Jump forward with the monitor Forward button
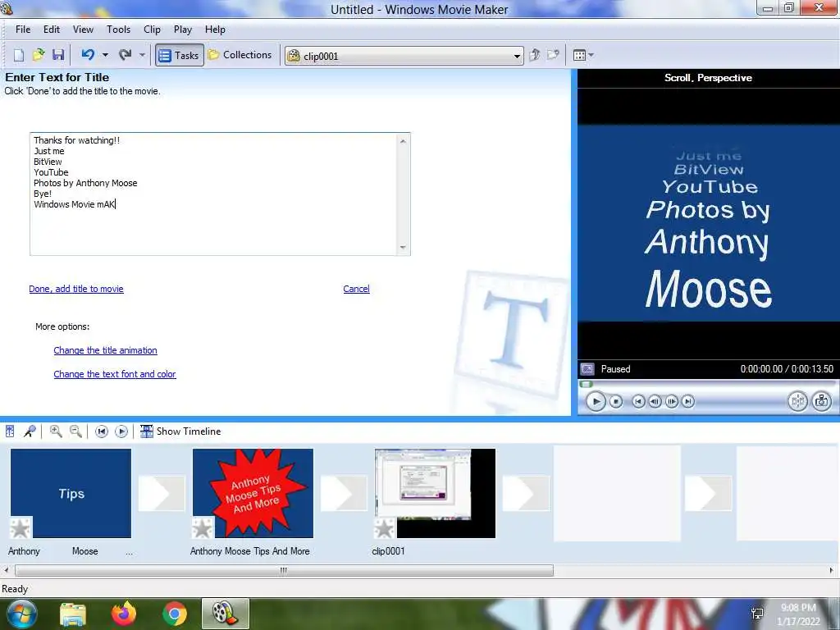The height and width of the screenshot is (630, 840). click(688, 401)
